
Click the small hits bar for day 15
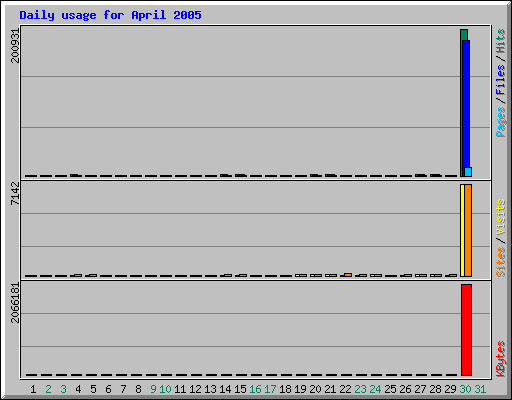[x=239, y=175]
